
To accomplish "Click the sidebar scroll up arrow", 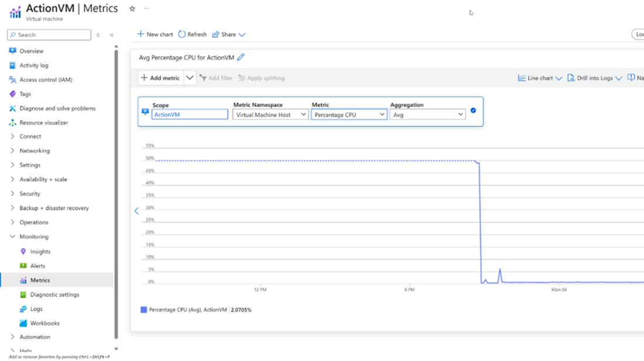I will [117, 47].
